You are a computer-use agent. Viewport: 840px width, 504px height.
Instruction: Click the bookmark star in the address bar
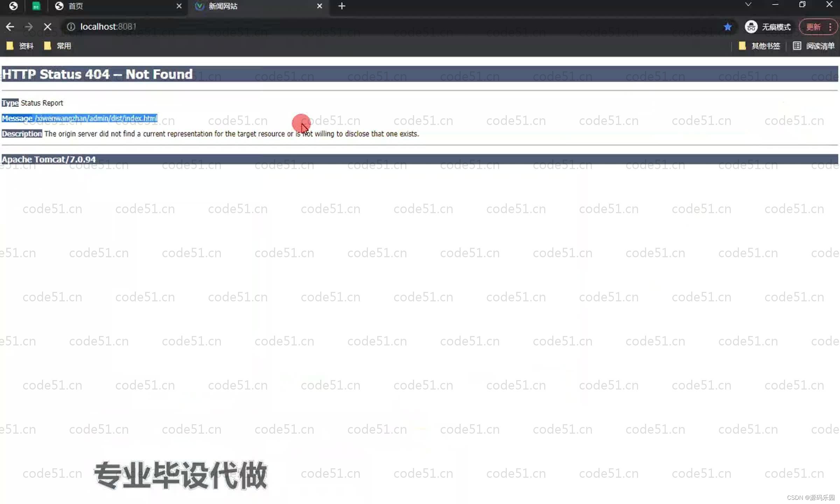click(728, 27)
